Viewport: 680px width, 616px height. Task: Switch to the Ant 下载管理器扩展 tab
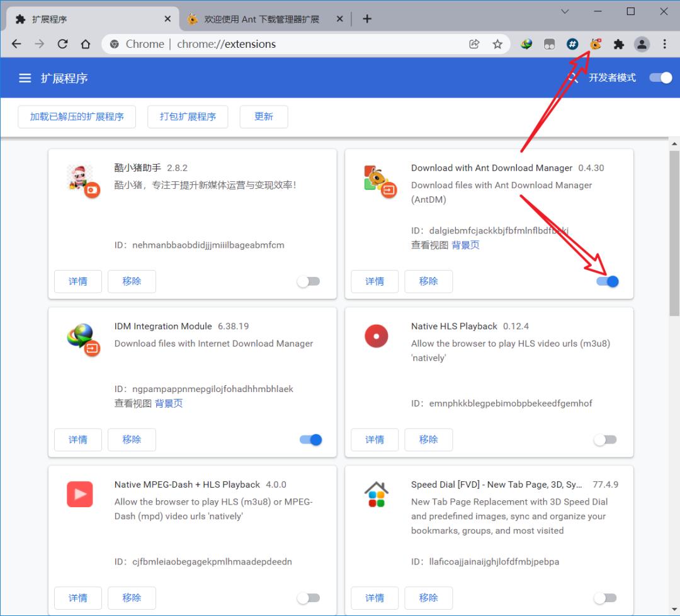261,19
